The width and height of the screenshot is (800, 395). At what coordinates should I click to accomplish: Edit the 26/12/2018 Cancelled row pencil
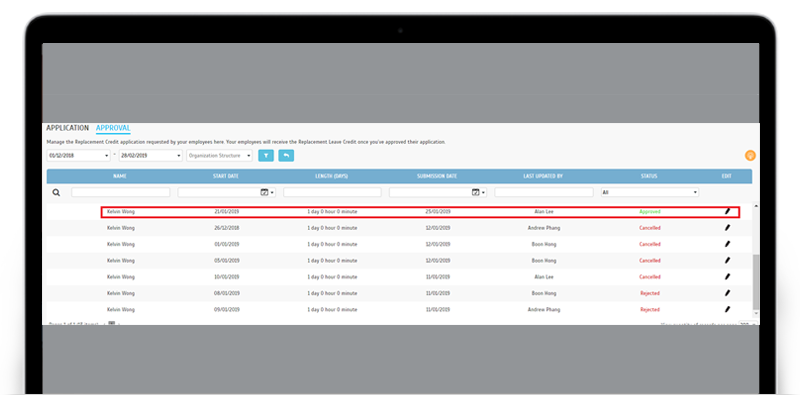tap(728, 228)
